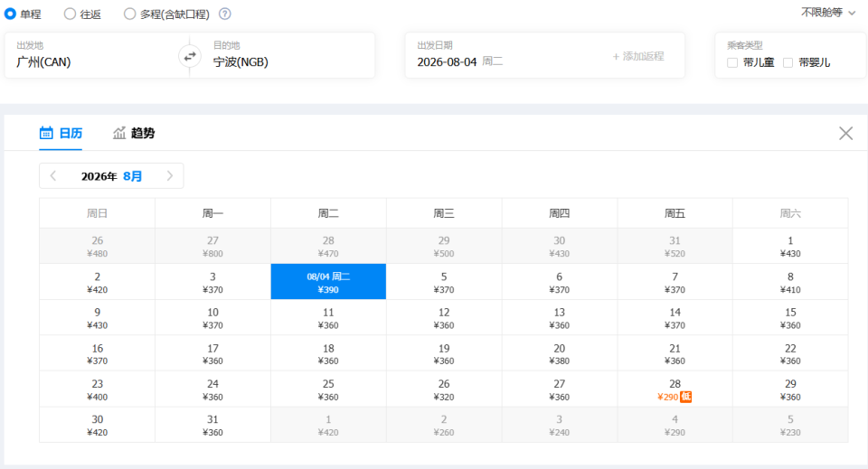Choose August 31 date cell
868x469 pixels.
coord(212,426)
